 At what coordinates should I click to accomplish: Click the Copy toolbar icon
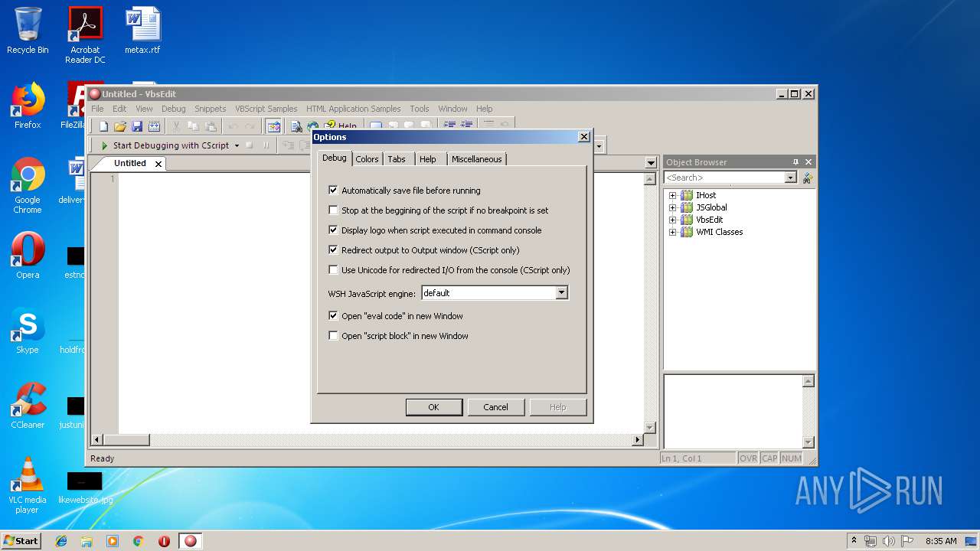pyautogui.click(x=193, y=126)
